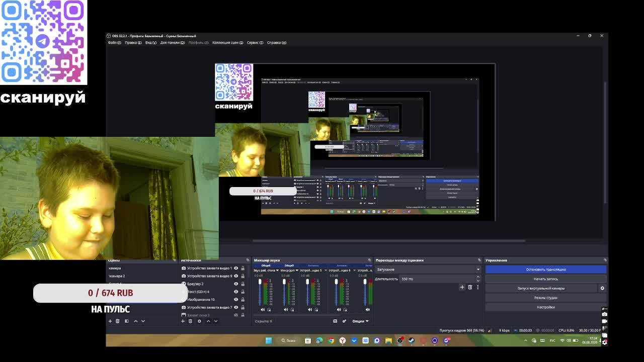Add a new source with the plus icon
The height and width of the screenshot is (362, 644).
pyautogui.click(x=183, y=321)
